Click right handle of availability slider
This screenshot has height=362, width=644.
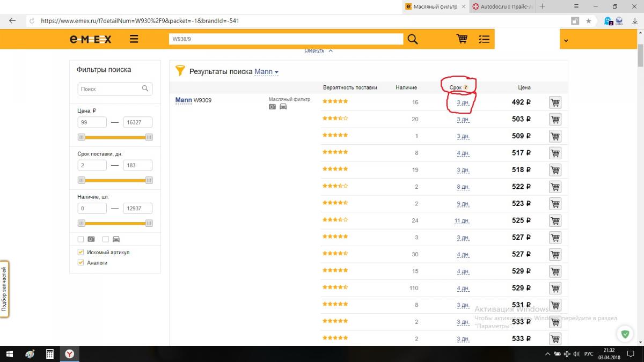coord(149,223)
